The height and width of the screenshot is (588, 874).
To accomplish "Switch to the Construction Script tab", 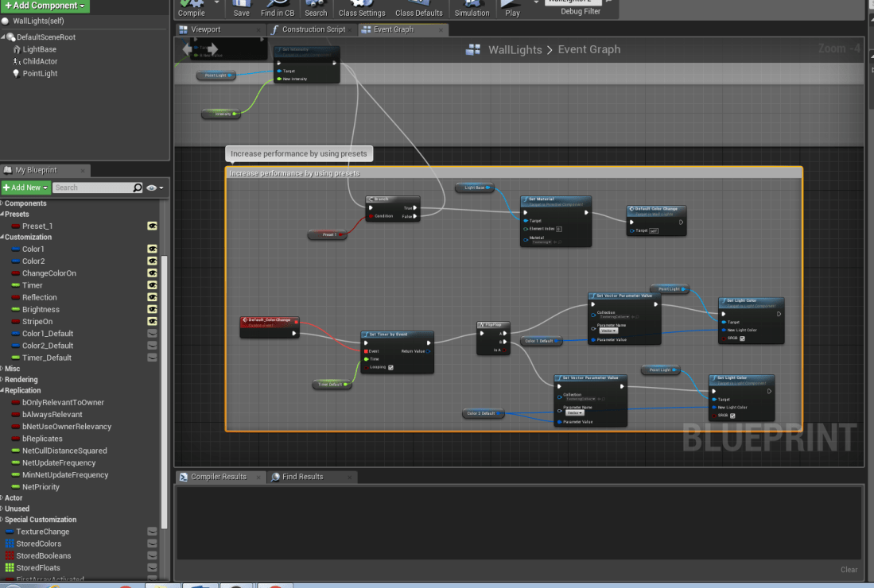I will coord(313,29).
